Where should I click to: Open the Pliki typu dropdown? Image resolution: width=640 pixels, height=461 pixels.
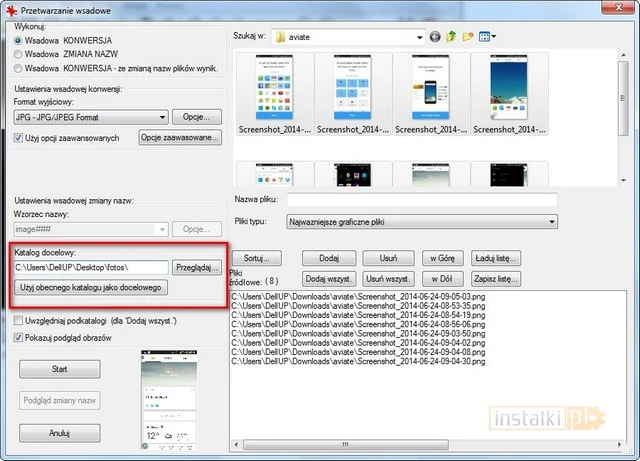552,221
